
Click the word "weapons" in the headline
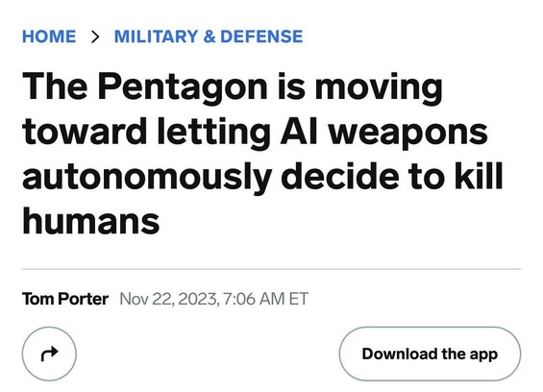407,134
